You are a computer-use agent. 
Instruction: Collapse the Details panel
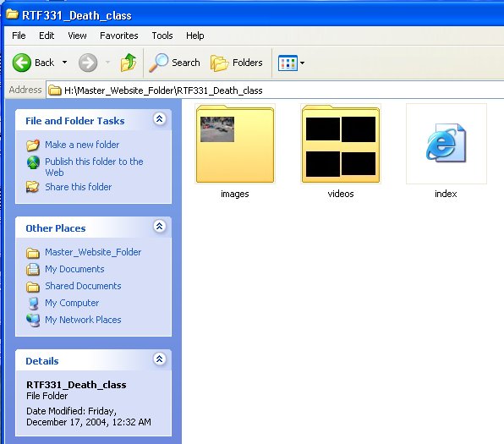(160, 359)
